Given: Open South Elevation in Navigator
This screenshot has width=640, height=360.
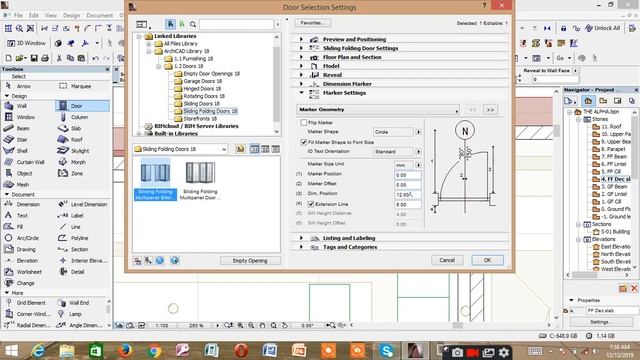Looking at the screenshot, I should coord(616,262).
